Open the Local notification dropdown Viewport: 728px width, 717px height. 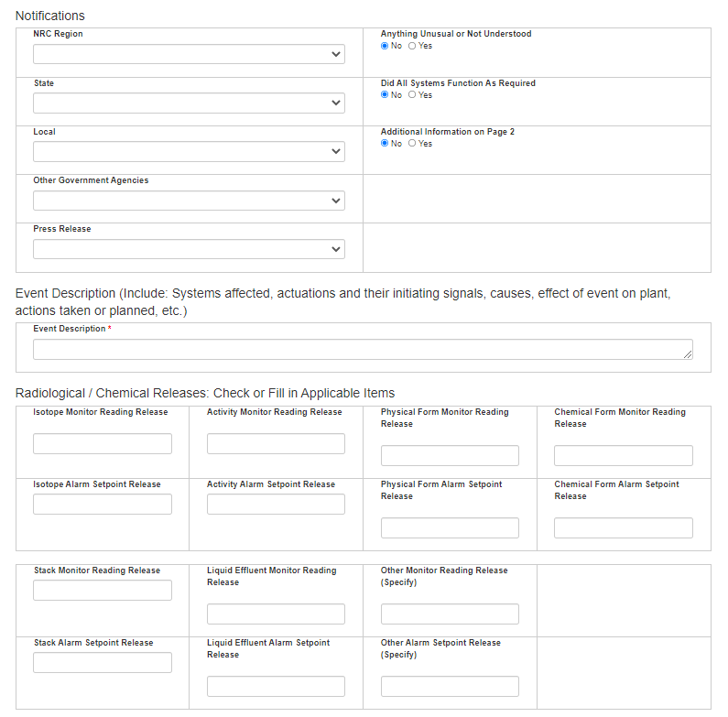coord(189,151)
